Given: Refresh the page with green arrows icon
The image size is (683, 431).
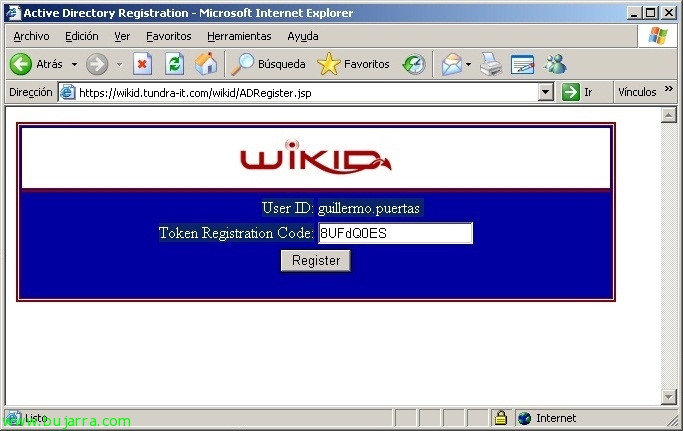Looking at the screenshot, I should pos(174,64).
